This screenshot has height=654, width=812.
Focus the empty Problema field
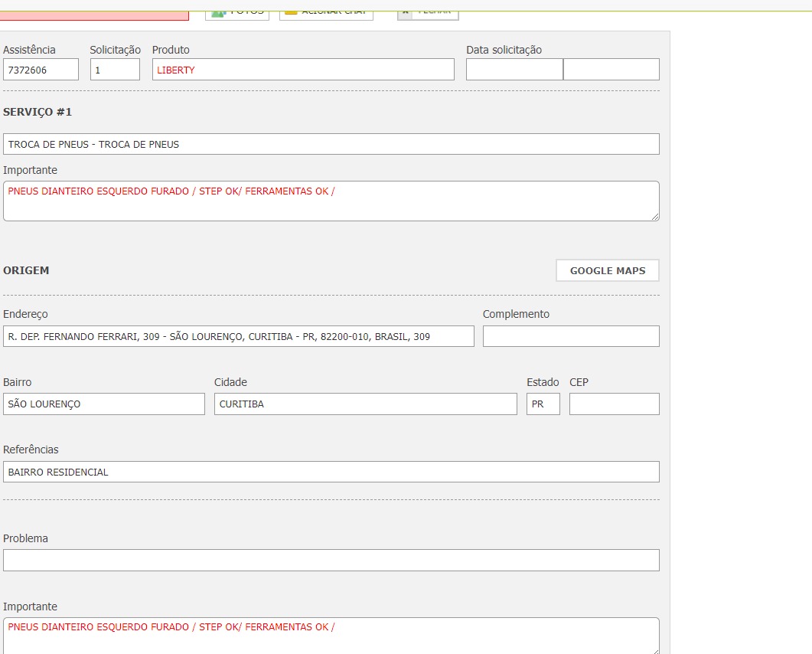[x=331, y=560]
